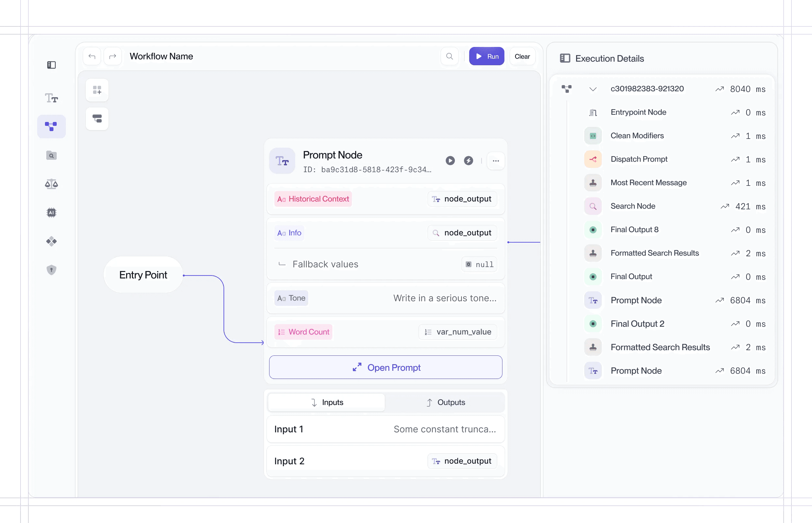Collapse execution c301982383-921320 chevron
Viewport: 812px width, 523px height.
pos(592,89)
